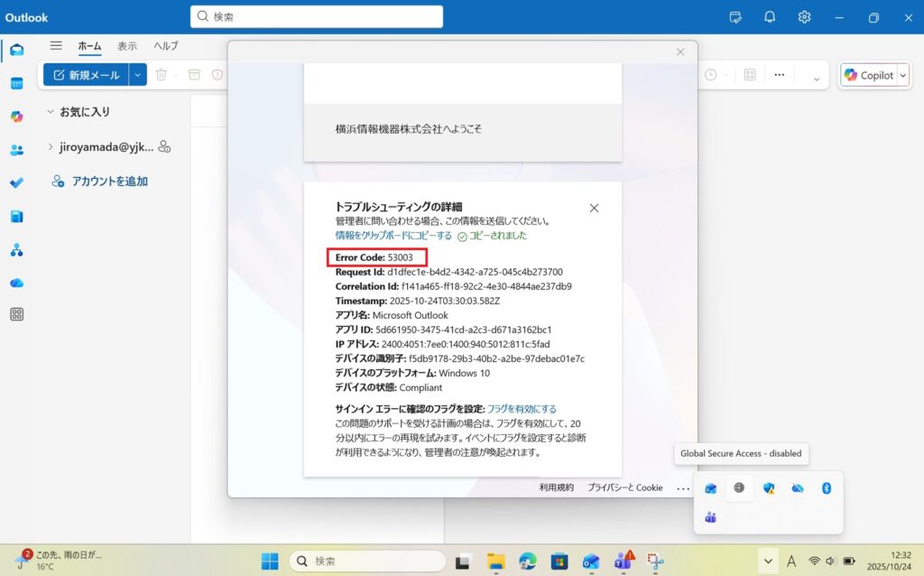Click the Global Secure Access tray icon
This screenshot has width=924, height=576.
point(740,488)
